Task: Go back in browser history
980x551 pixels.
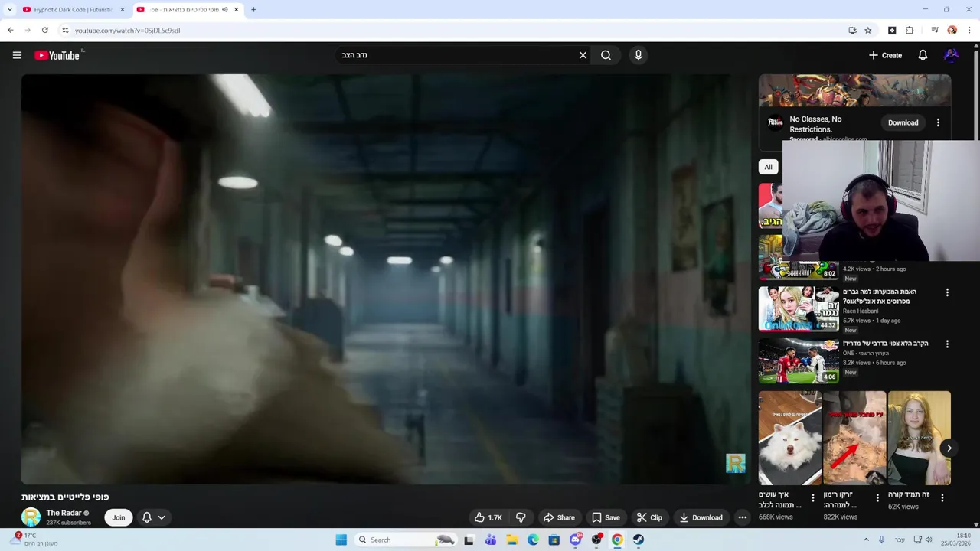Action: point(10,31)
